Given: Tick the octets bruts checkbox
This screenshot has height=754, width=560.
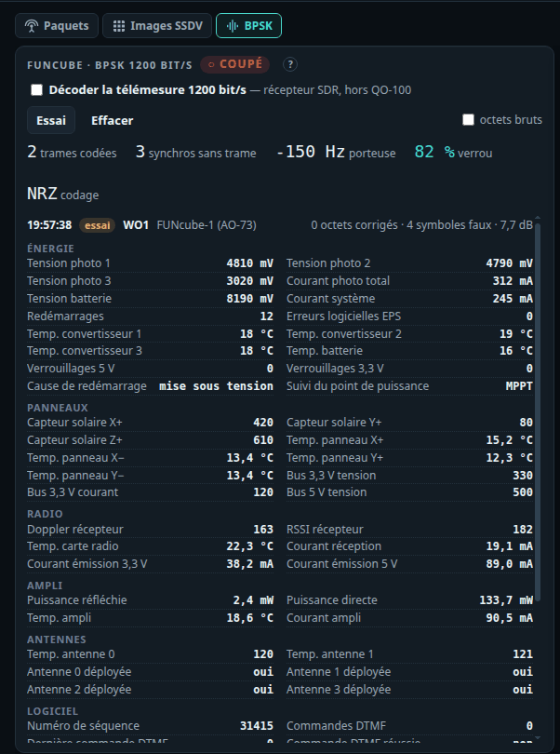Looking at the screenshot, I should [x=468, y=120].
